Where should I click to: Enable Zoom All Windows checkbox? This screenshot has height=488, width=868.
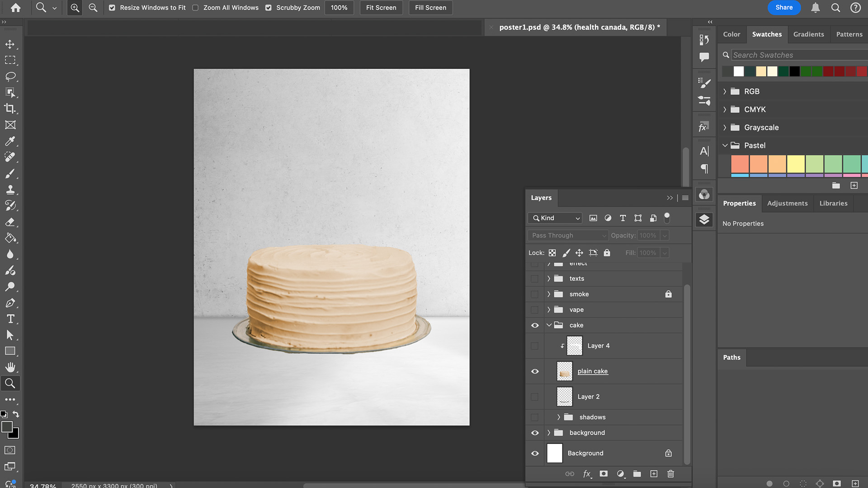195,8
